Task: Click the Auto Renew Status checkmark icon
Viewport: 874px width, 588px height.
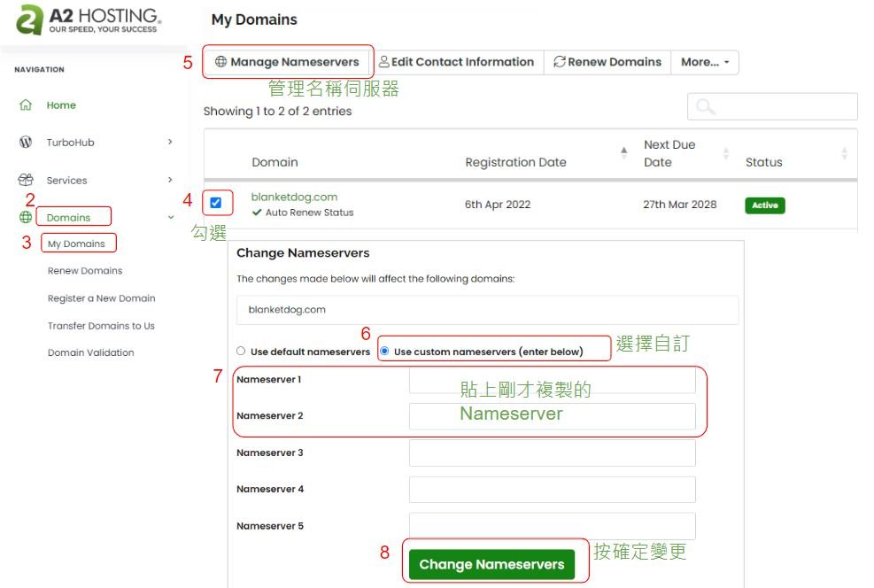Action: click(257, 213)
